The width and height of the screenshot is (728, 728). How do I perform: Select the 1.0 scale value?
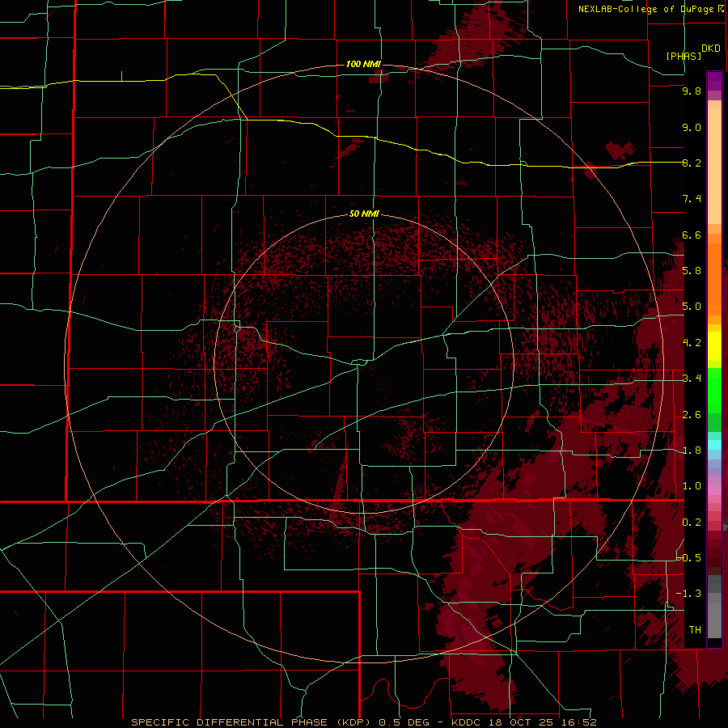[x=692, y=486]
